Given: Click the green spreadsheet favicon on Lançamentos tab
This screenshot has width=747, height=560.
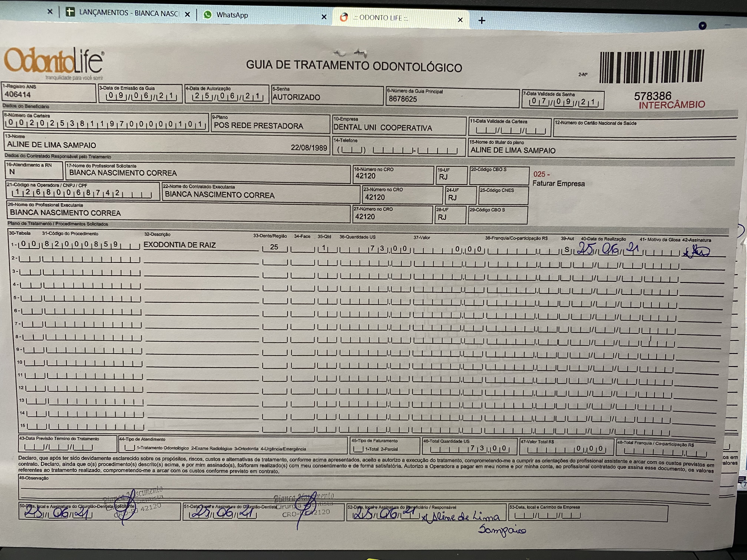Looking at the screenshot, I should point(70,12).
